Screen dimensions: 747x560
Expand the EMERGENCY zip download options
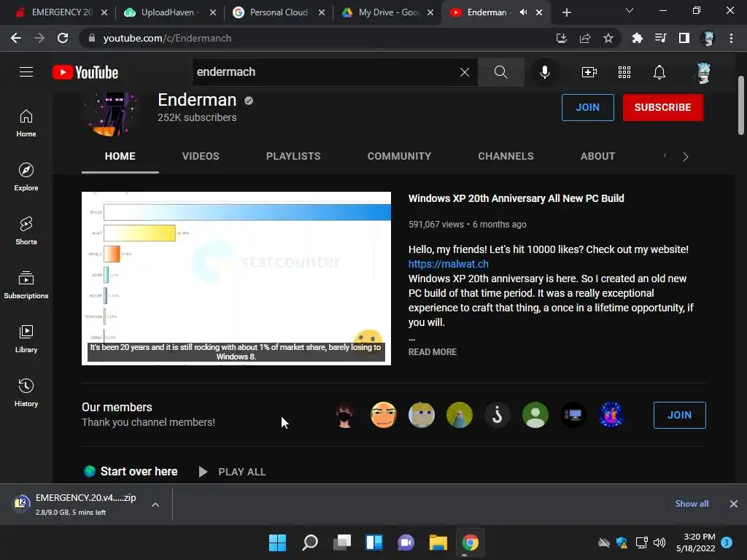(x=155, y=505)
